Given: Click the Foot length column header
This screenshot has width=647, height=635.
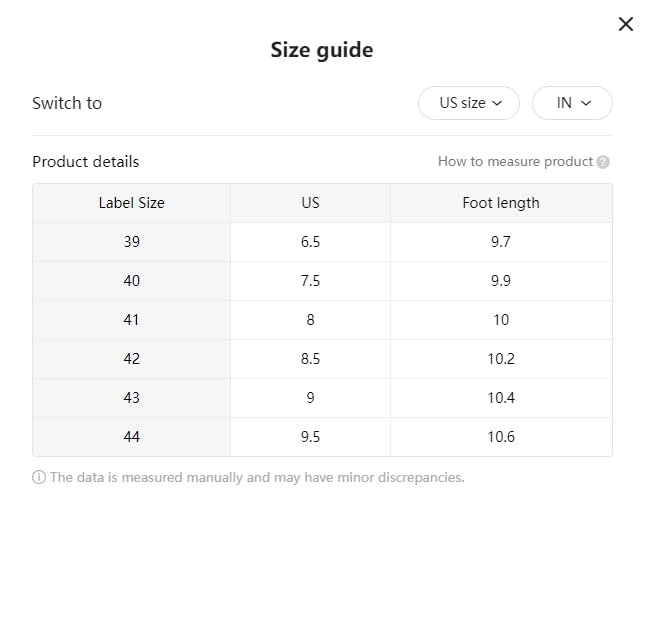Looking at the screenshot, I should [500, 203].
